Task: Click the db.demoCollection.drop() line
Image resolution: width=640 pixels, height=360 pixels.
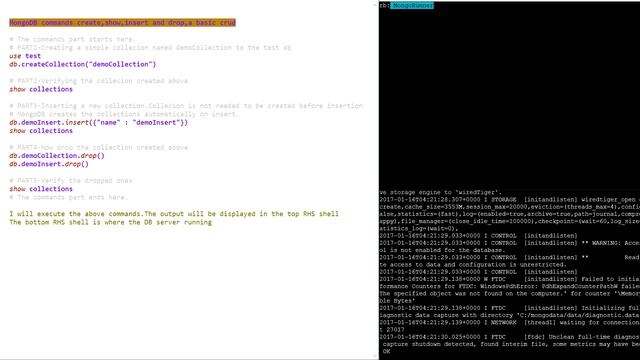Action: tap(57, 156)
